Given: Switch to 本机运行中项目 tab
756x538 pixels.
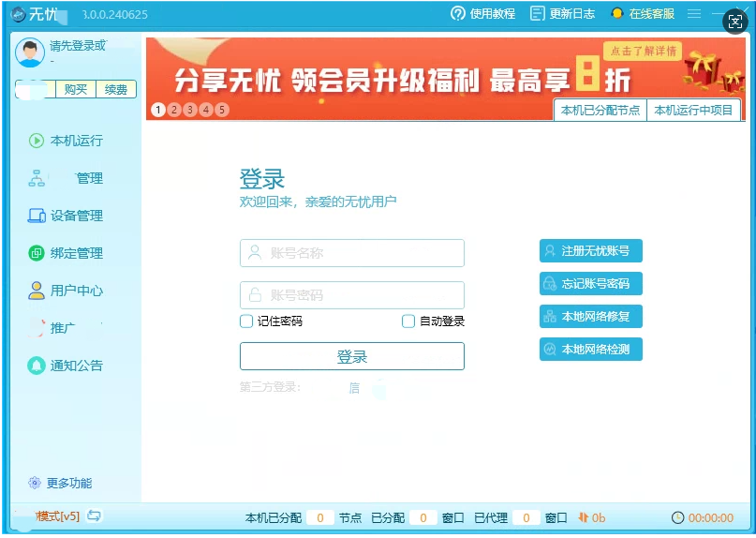Looking at the screenshot, I should pos(693,111).
